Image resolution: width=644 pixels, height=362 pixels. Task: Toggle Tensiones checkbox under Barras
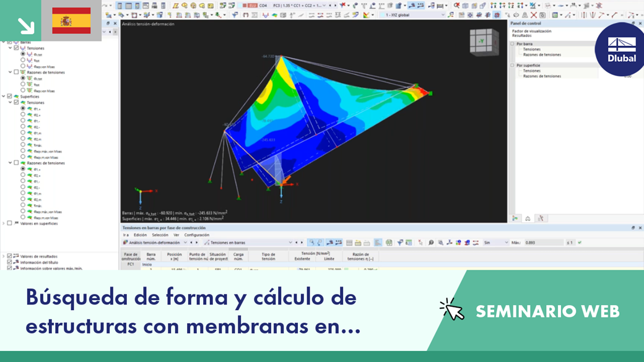click(17, 48)
